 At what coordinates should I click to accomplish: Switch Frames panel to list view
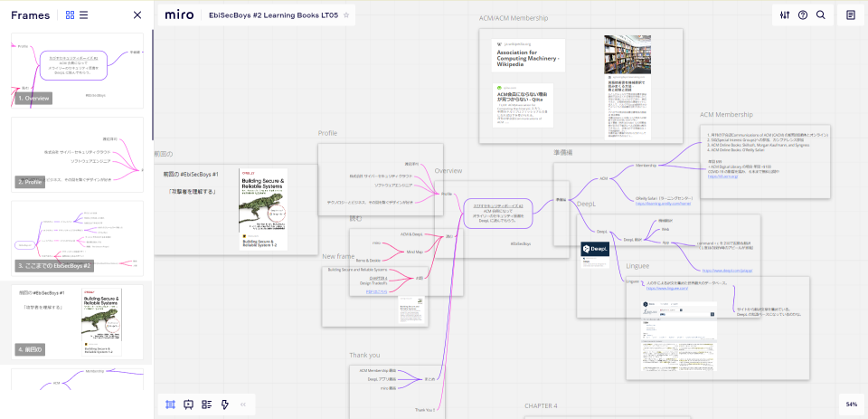83,15
